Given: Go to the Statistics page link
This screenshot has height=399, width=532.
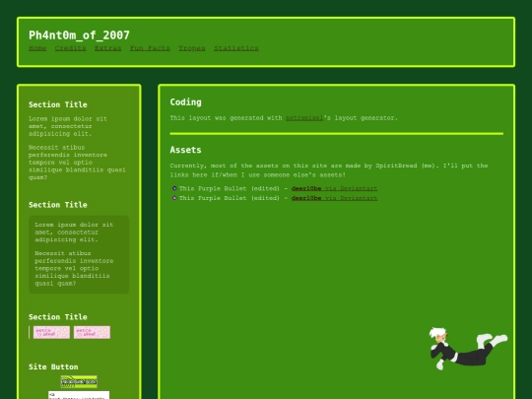Looking at the screenshot, I should click(236, 48).
